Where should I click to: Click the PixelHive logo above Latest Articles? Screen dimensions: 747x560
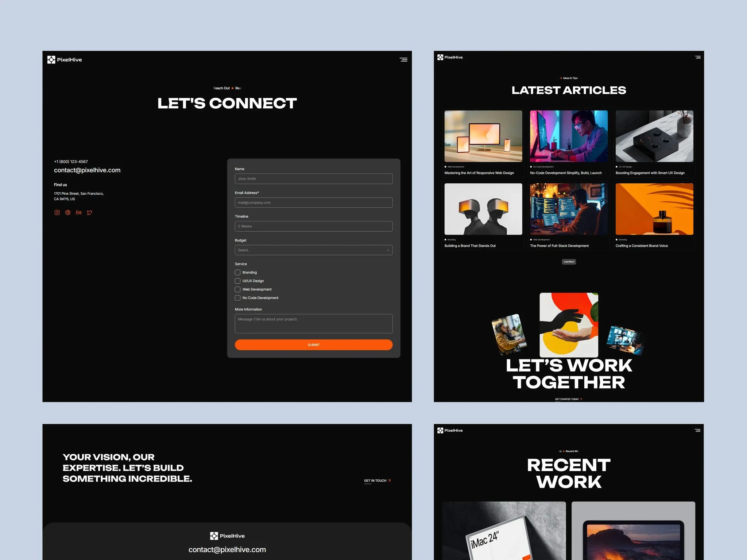coord(450,57)
